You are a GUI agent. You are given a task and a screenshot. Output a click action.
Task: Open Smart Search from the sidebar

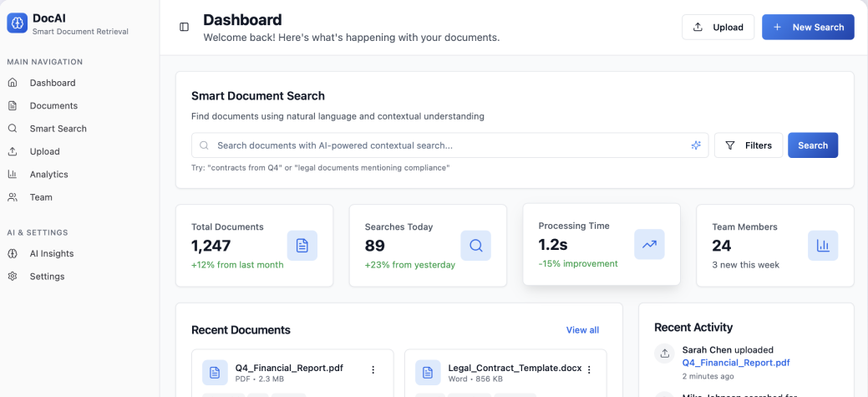click(x=58, y=129)
